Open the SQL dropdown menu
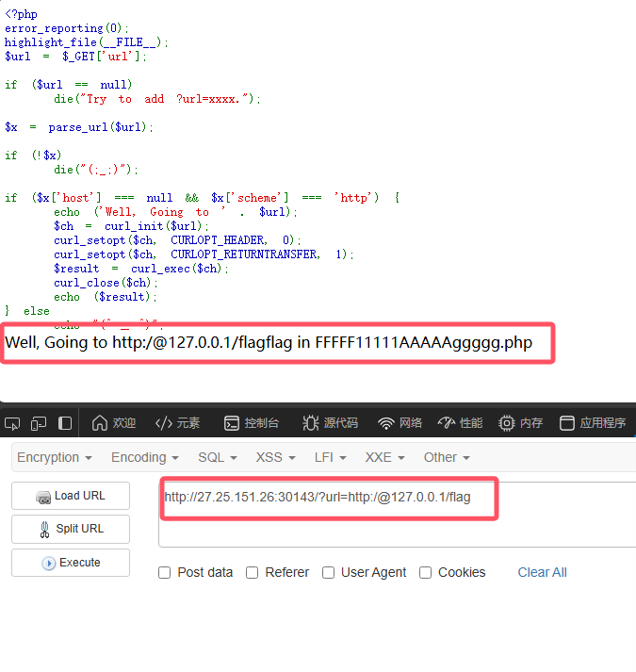636x672 pixels. pos(218,457)
